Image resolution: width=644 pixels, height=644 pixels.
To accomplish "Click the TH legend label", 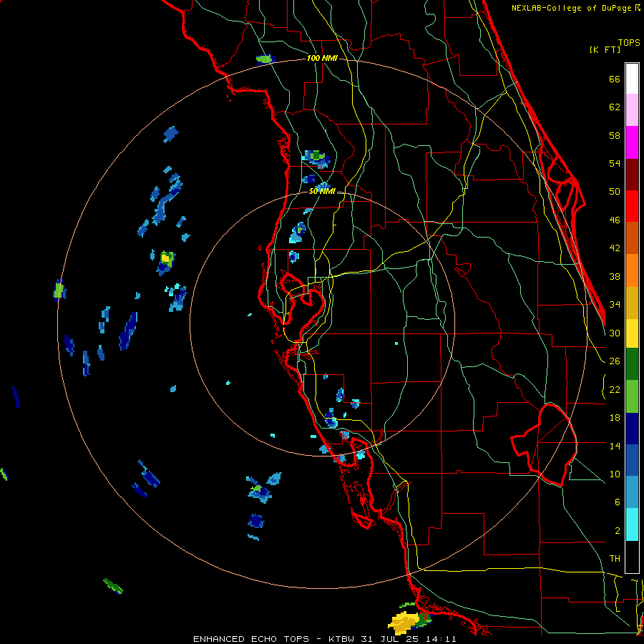I will coord(615,559).
